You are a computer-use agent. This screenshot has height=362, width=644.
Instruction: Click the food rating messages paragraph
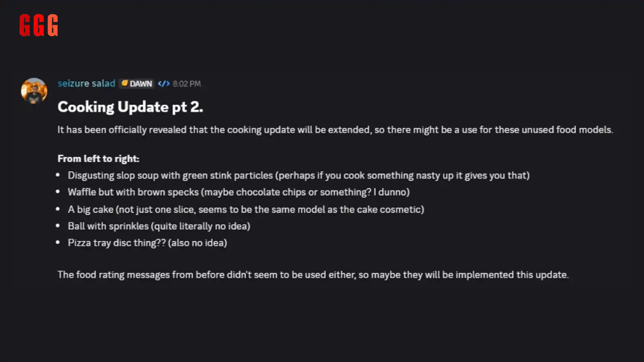pos(313,275)
